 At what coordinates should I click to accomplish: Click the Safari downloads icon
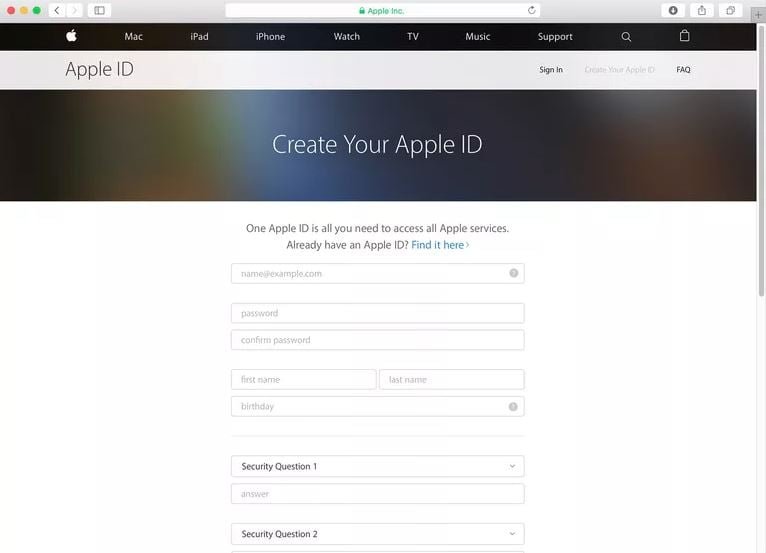673,10
